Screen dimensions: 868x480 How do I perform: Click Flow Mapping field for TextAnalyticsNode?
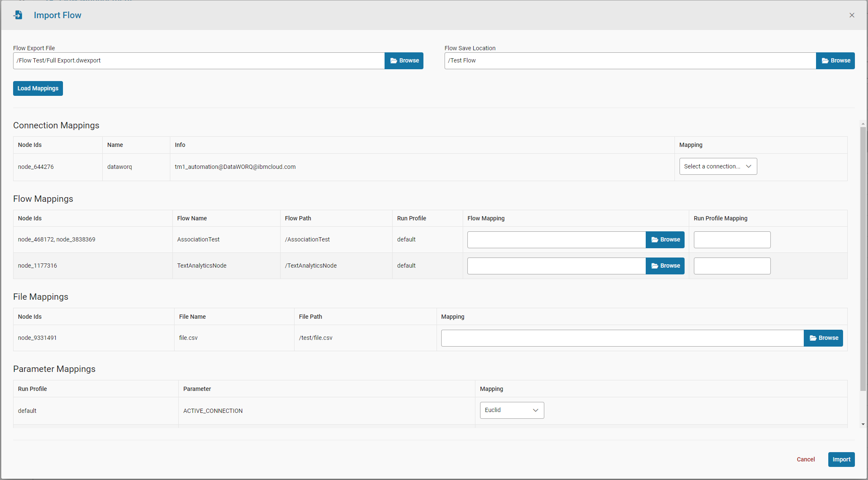[x=557, y=266]
